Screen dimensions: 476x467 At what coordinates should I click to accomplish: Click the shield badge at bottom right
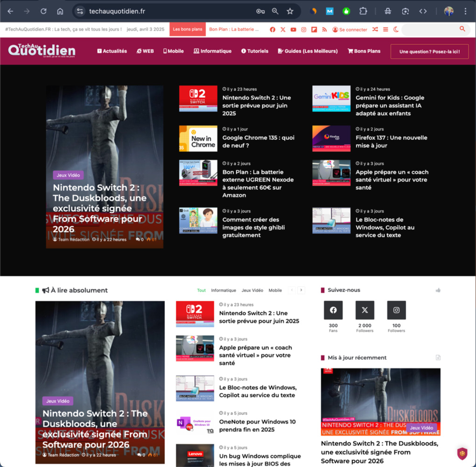click(462, 453)
